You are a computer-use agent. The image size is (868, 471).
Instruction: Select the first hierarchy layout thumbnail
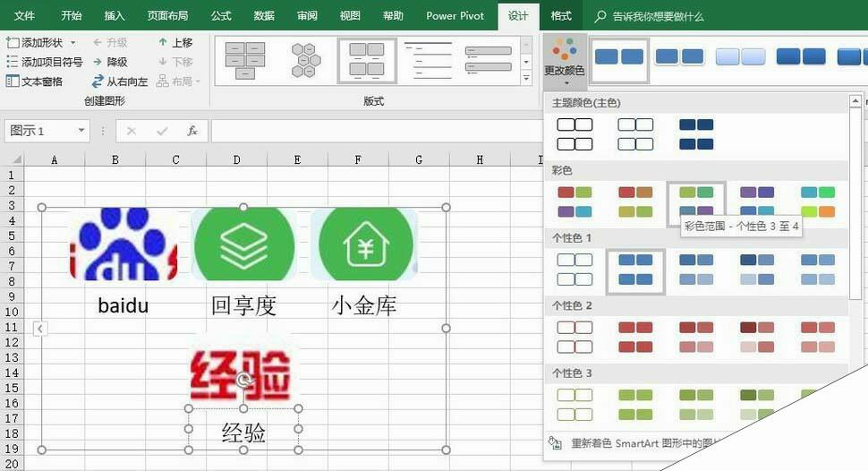pos(245,60)
